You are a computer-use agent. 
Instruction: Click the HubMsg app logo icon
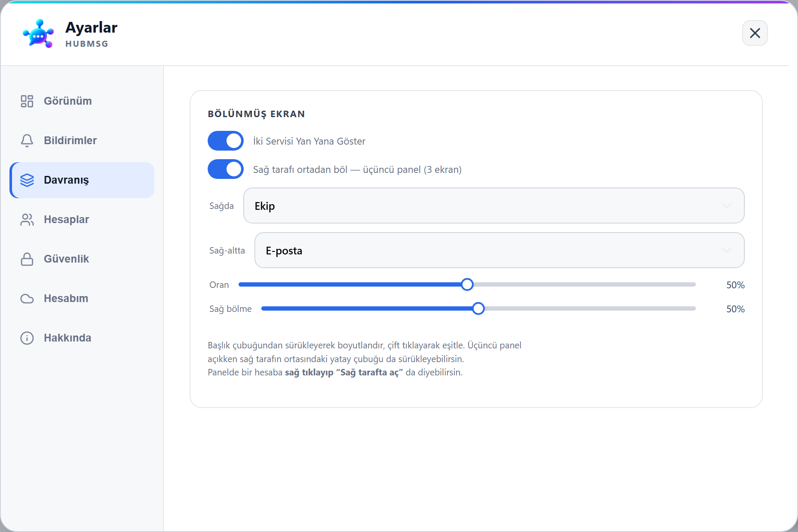tap(38, 33)
